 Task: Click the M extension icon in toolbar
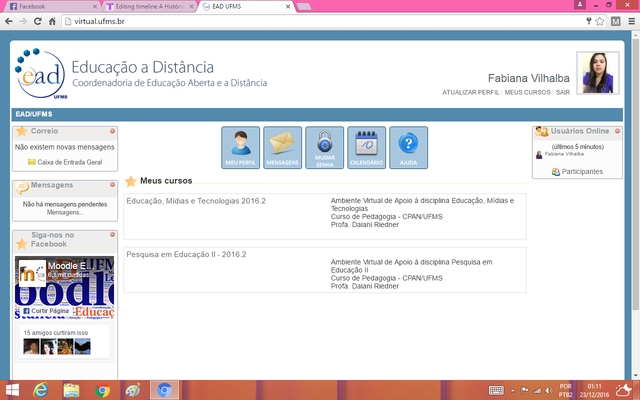click(616, 21)
